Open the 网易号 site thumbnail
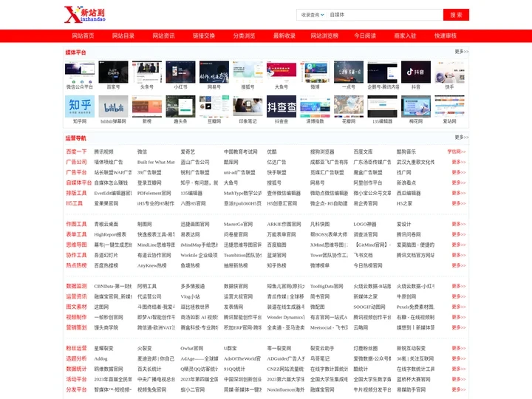 click(x=214, y=72)
